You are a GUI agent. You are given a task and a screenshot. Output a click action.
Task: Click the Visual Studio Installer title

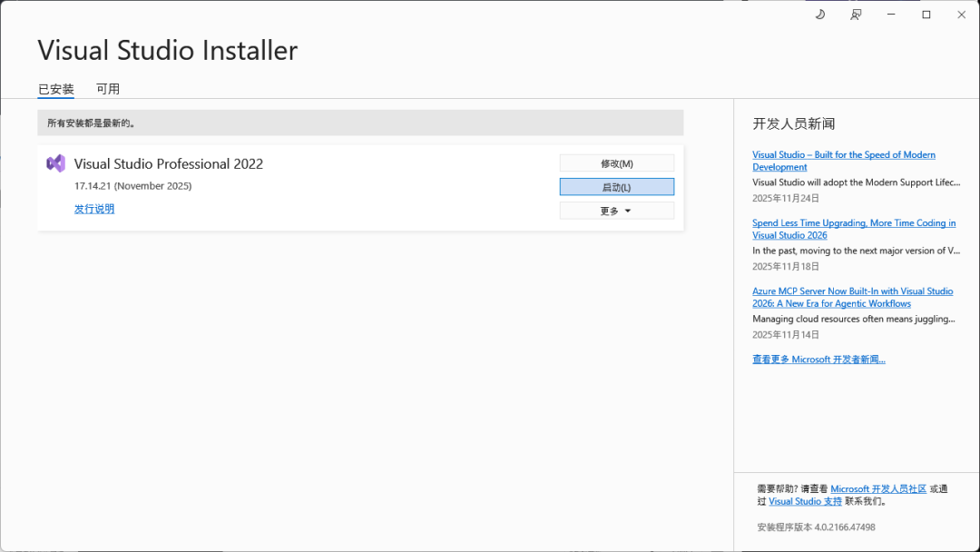(168, 50)
